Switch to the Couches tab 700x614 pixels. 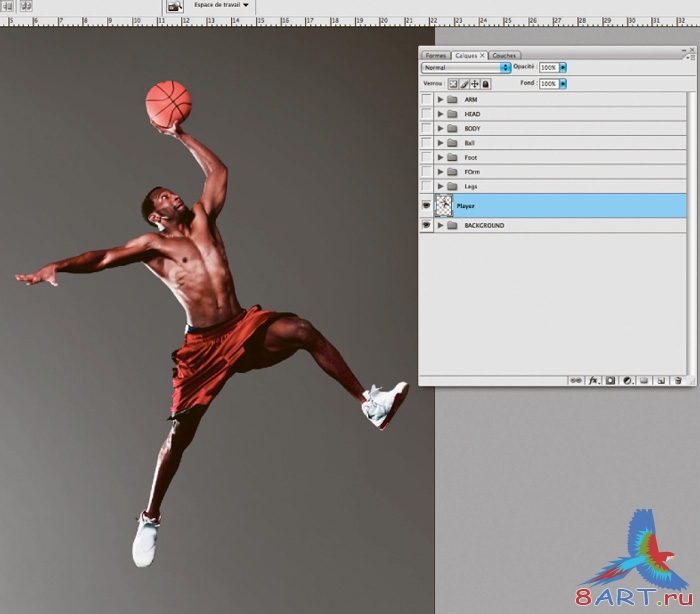[x=504, y=55]
